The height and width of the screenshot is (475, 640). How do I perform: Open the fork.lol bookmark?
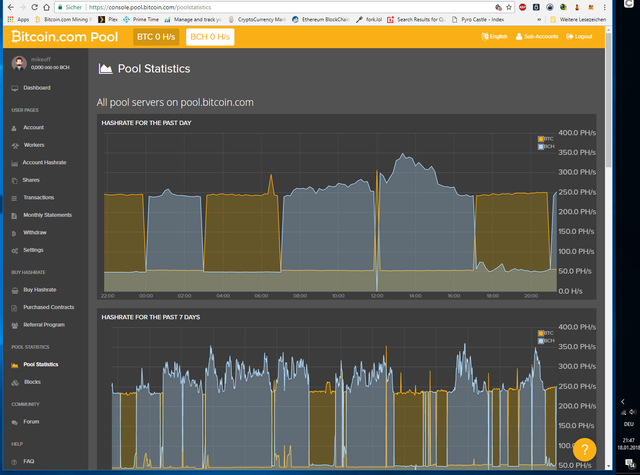pyautogui.click(x=369, y=19)
